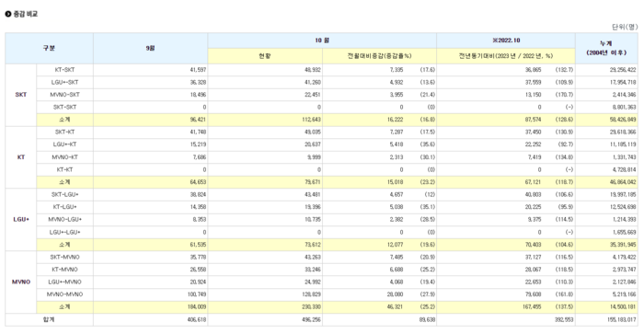644x334 pixels.
Task: Select the KT cumulative subtotal 46,864,042
Action: point(623,182)
